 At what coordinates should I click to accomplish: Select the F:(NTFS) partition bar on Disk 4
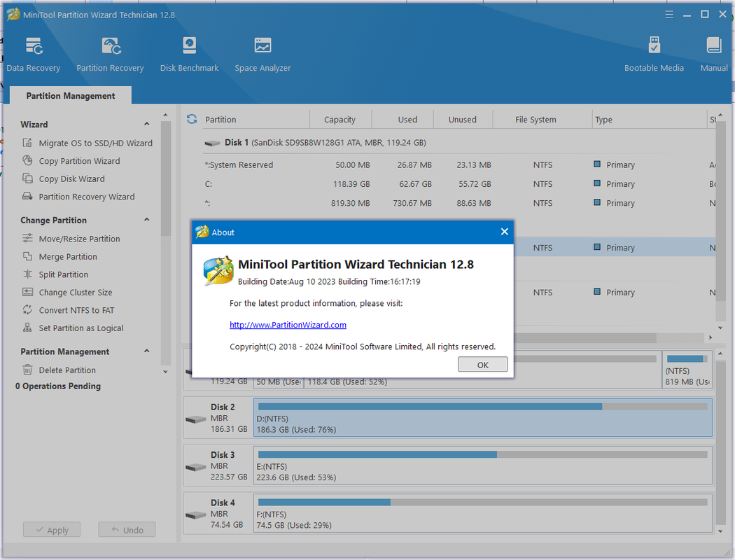(483, 513)
